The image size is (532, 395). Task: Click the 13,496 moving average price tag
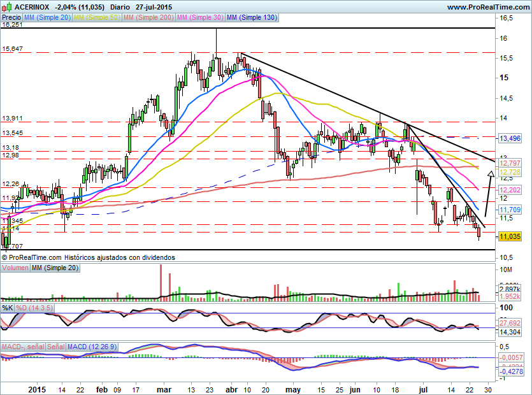[x=510, y=138]
